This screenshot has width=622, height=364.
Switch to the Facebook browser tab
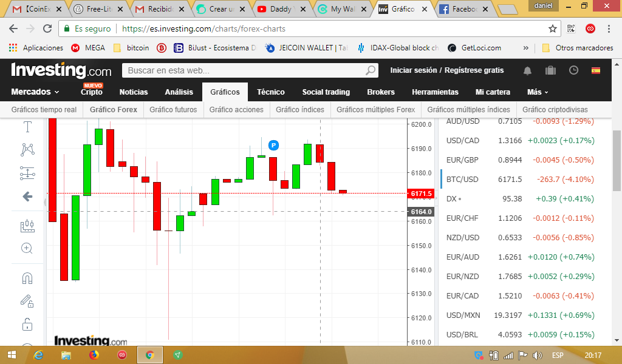point(463,9)
